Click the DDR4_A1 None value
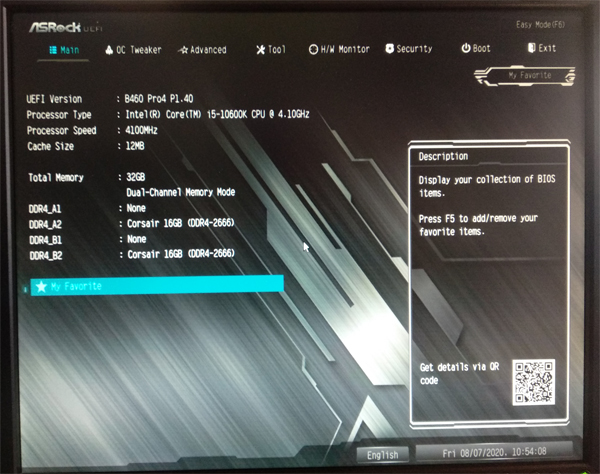 click(136, 208)
